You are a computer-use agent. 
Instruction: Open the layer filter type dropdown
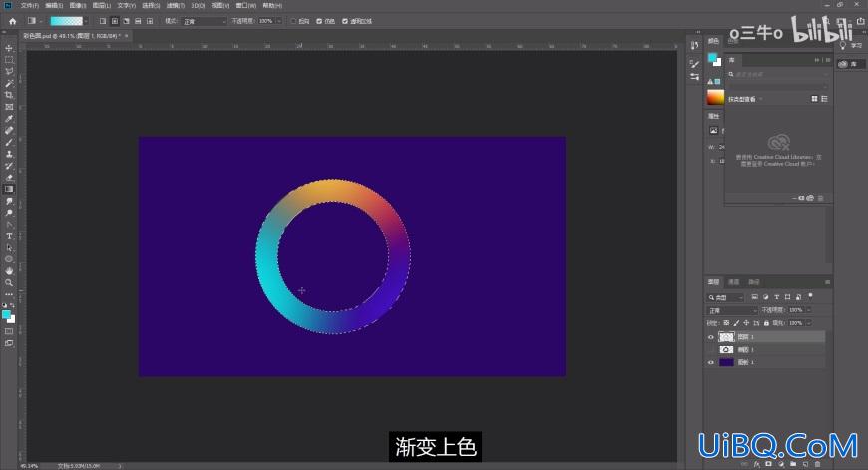[725, 297]
